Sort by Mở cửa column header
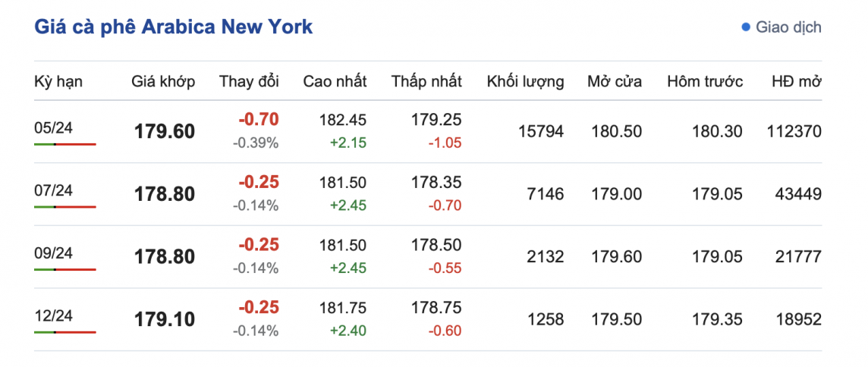Image resolution: width=868 pixels, height=367 pixels. tap(615, 81)
